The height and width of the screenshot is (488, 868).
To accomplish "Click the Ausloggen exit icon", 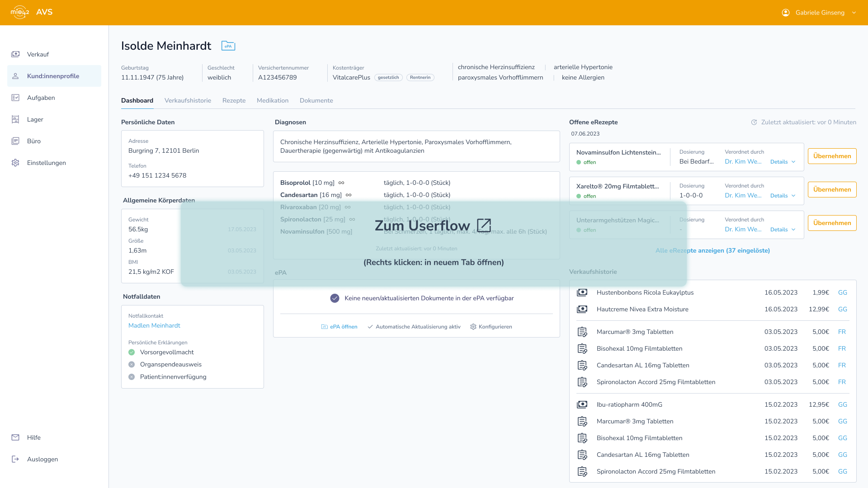I will tap(15, 459).
